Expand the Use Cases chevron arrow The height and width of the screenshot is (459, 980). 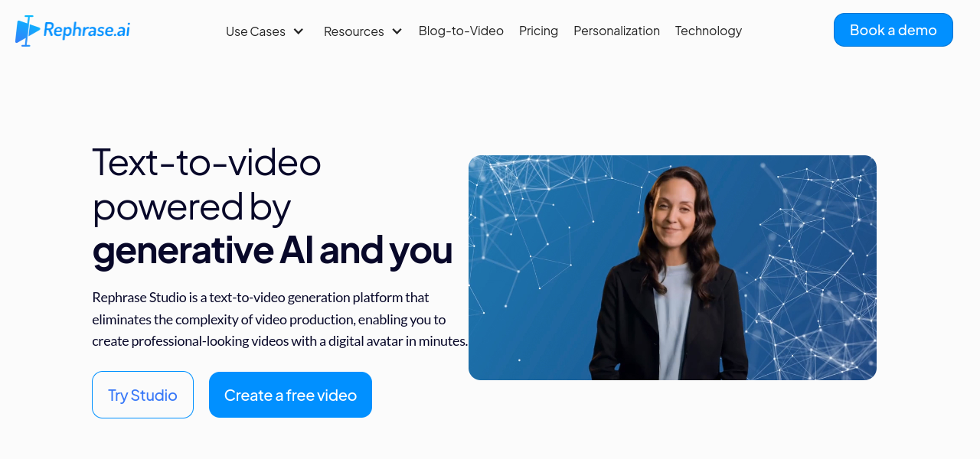[x=299, y=31]
